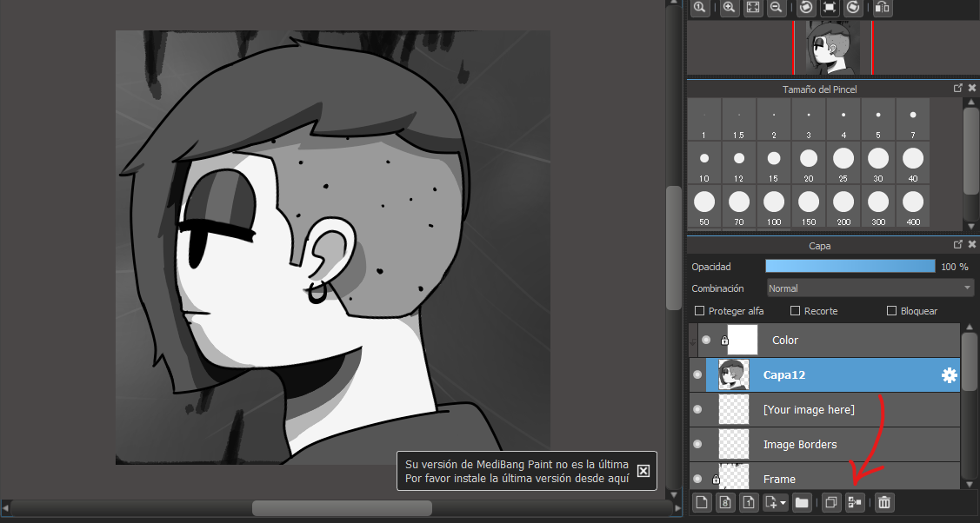Rotate the canvas view left

click(x=806, y=7)
